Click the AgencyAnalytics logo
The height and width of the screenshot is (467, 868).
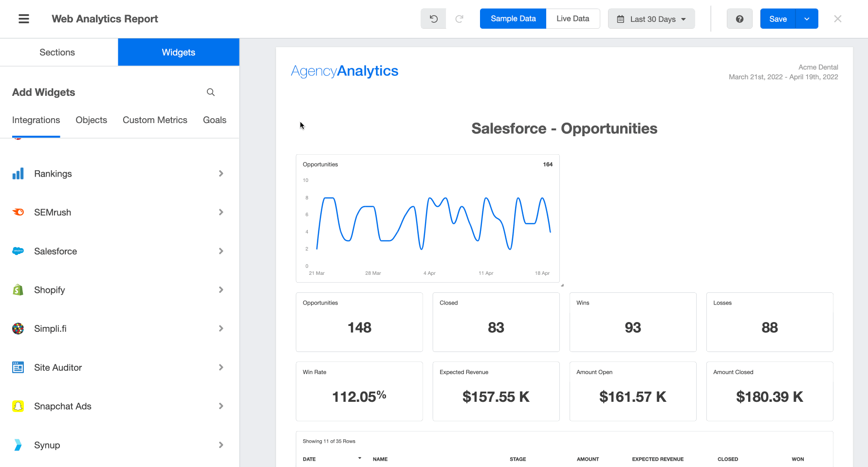(345, 71)
